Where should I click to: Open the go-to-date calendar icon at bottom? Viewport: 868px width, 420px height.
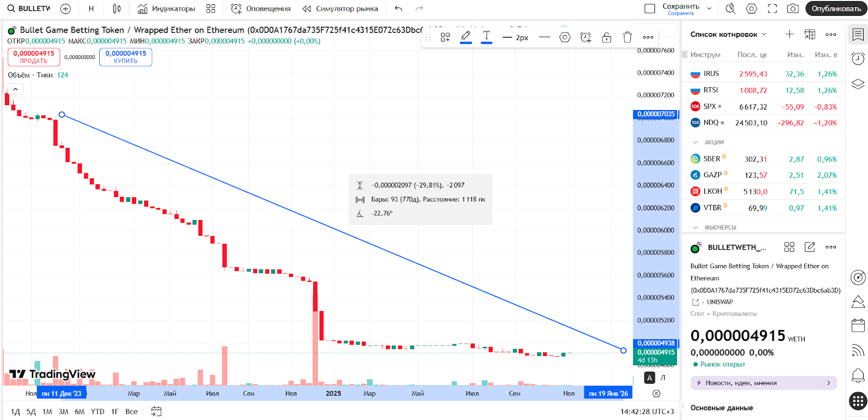156,411
